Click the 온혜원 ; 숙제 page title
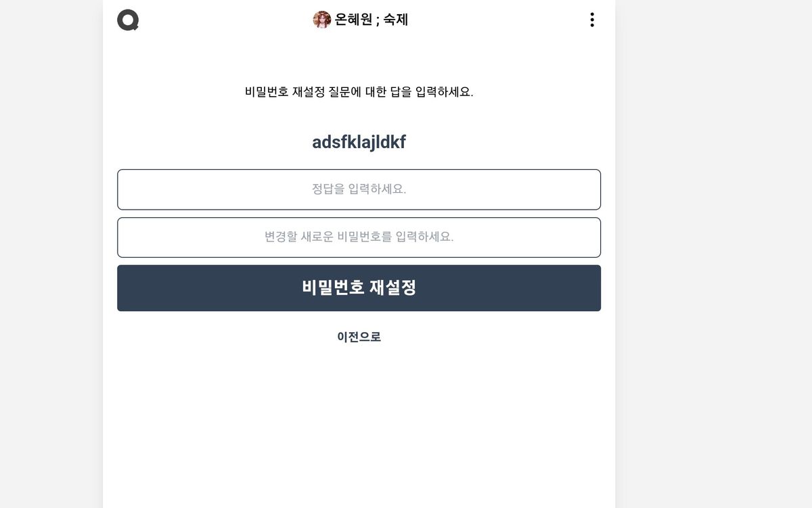Screen dimensions: 812x508 click(x=371, y=20)
